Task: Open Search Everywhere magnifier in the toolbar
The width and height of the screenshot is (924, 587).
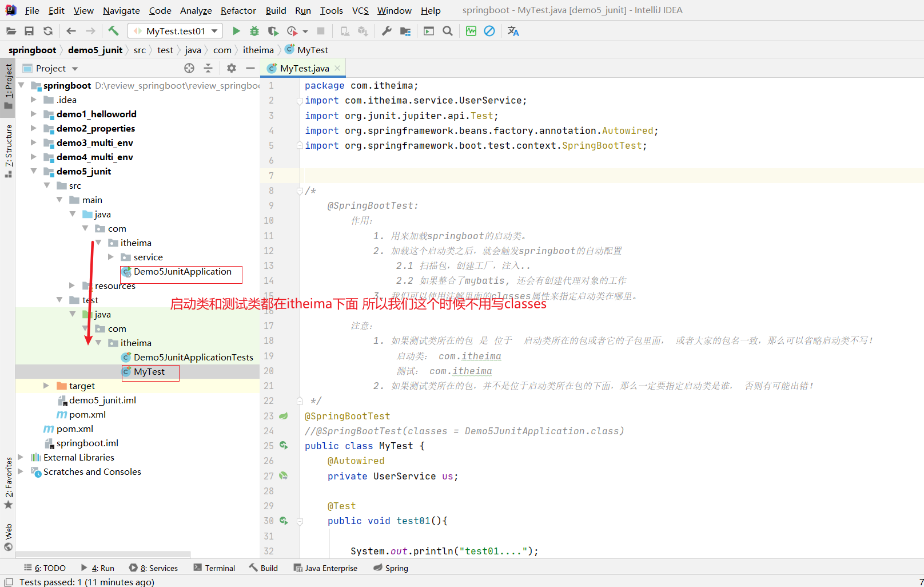Action: click(x=448, y=31)
